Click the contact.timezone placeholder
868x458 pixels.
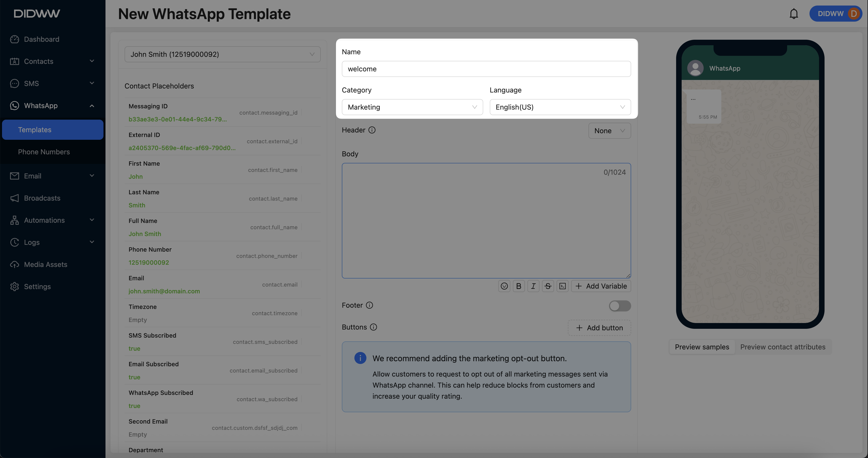pos(275,313)
